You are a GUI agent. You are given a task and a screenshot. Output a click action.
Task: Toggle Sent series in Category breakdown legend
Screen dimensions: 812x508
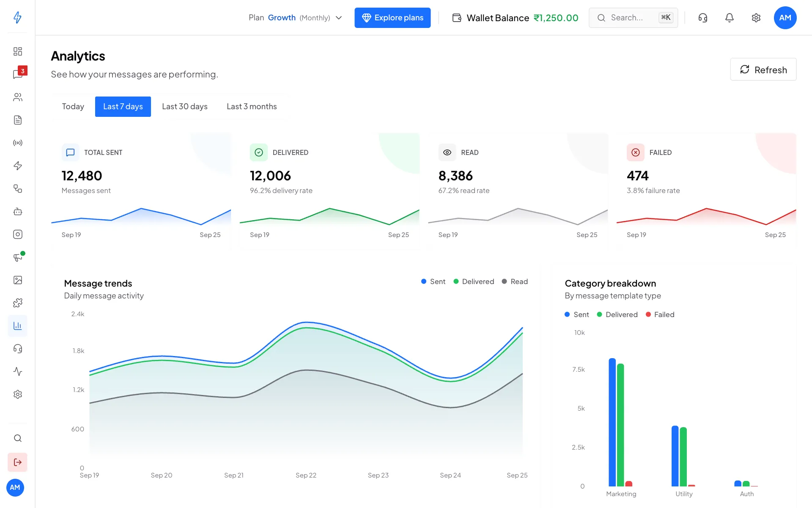coord(577,315)
